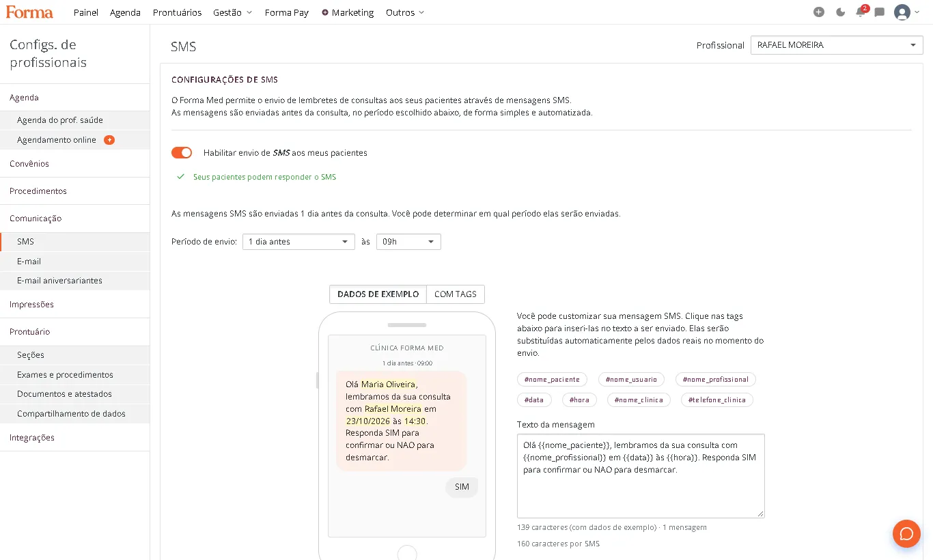This screenshot has width=933, height=560.
Task: Open Agenda do prof. saúde settings
Action: click(75, 120)
